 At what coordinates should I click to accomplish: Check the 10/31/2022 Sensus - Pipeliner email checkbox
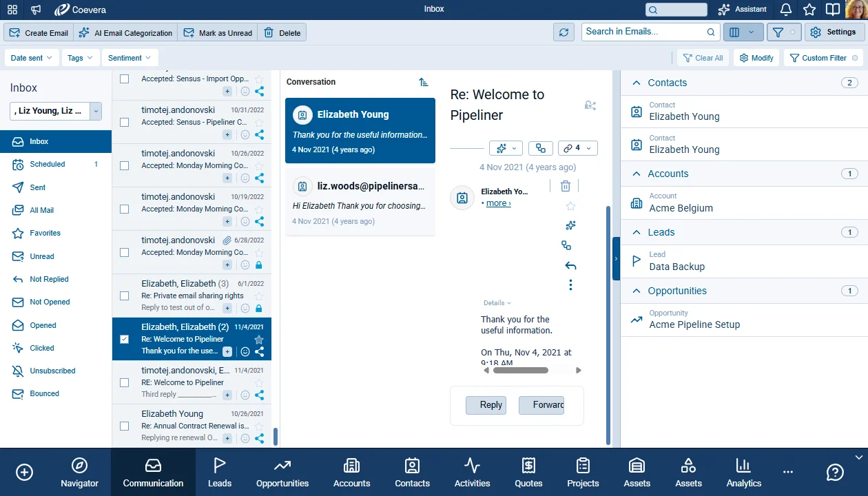(124, 122)
